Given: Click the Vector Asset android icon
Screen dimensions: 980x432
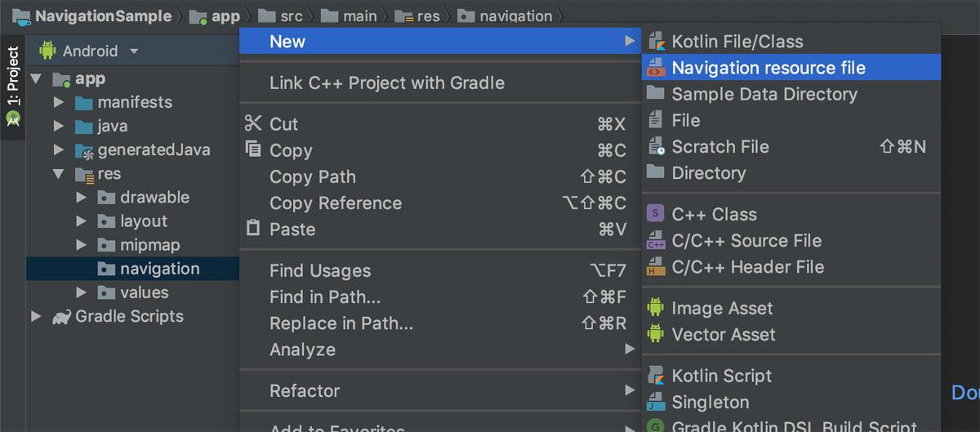Looking at the screenshot, I should click(x=656, y=334).
